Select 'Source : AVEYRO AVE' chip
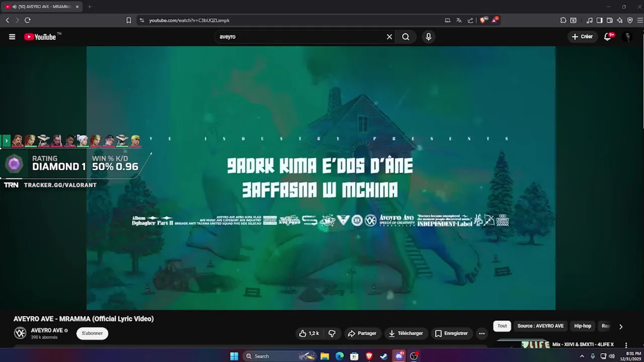 pyautogui.click(x=540, y=326)
